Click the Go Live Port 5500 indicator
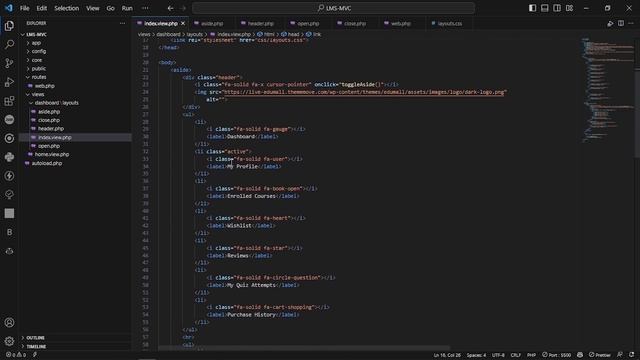 [x=556, y=355]
